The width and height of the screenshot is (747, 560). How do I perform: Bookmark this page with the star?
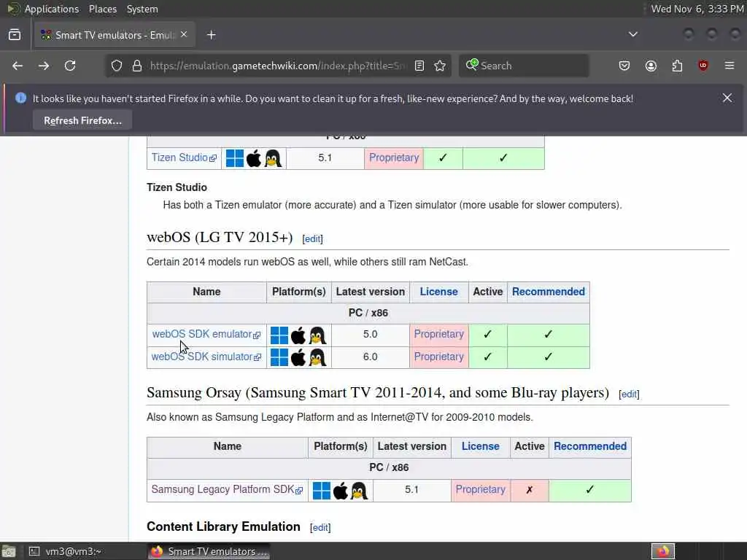pos(440,66)
